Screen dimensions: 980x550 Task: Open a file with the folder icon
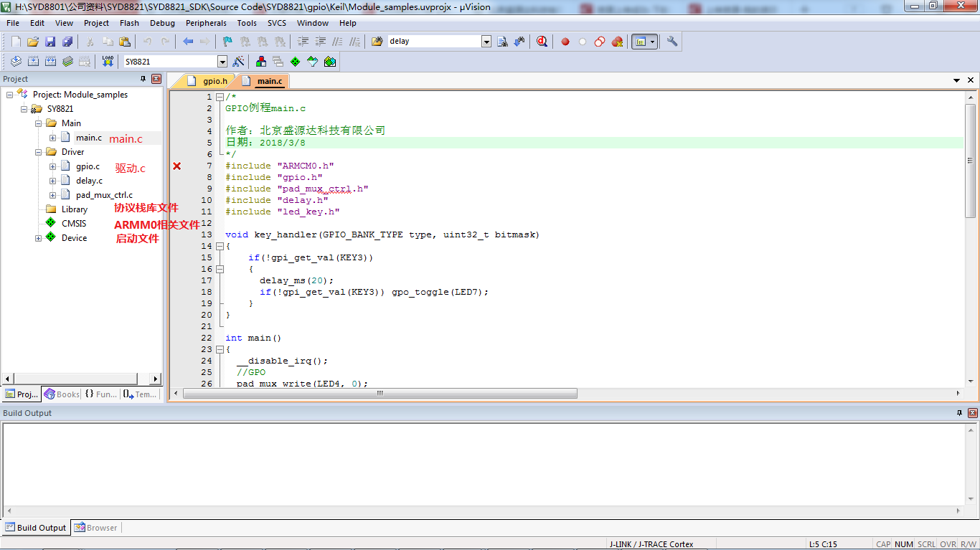point(33,42)
